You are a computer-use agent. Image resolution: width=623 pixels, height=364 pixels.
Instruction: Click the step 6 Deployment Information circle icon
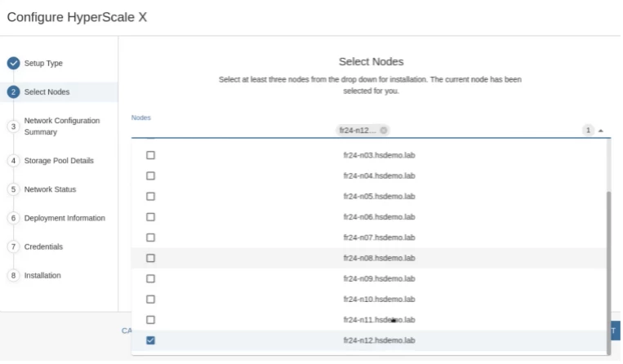pyautogui.click(x=13, y=218)
